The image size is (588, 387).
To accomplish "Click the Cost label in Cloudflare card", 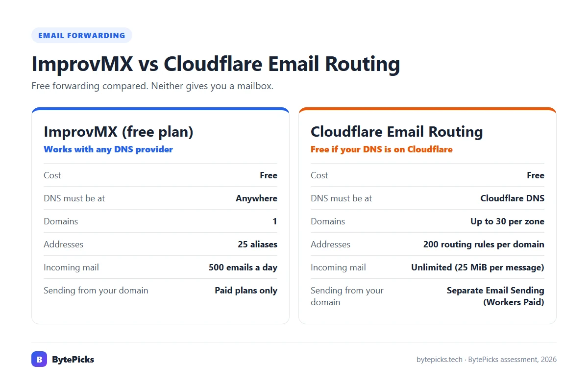I will point(319,175).
